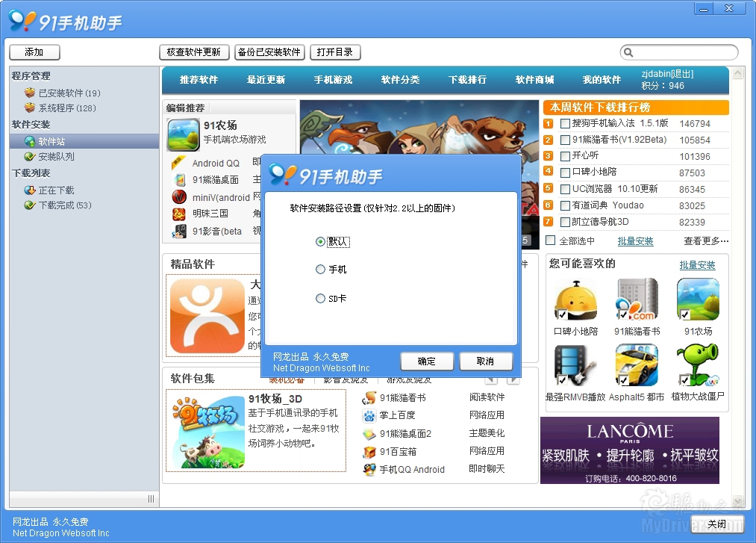Select the 默认 radio option

[321, 241]
